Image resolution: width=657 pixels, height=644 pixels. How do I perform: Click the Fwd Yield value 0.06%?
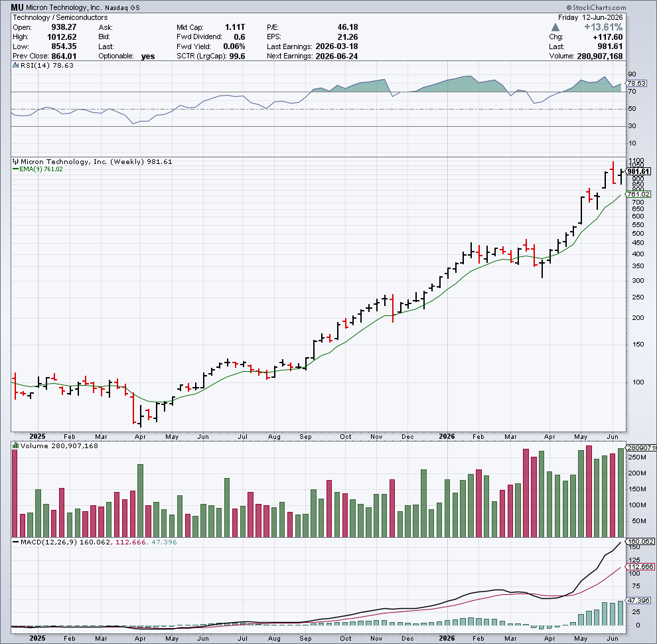234,46
